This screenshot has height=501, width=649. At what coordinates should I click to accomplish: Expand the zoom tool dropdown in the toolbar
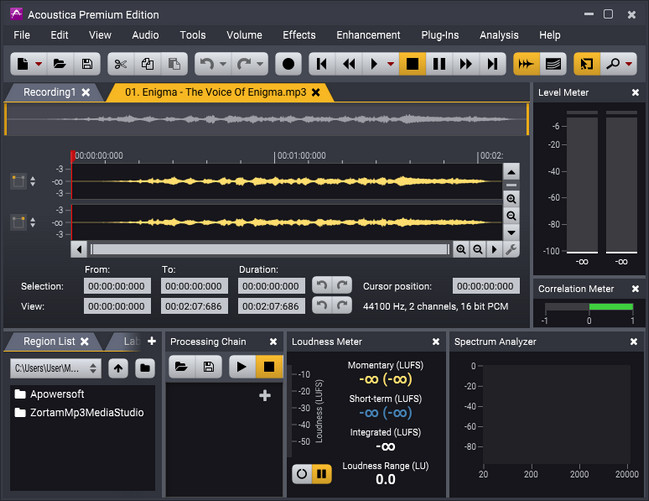630,64
